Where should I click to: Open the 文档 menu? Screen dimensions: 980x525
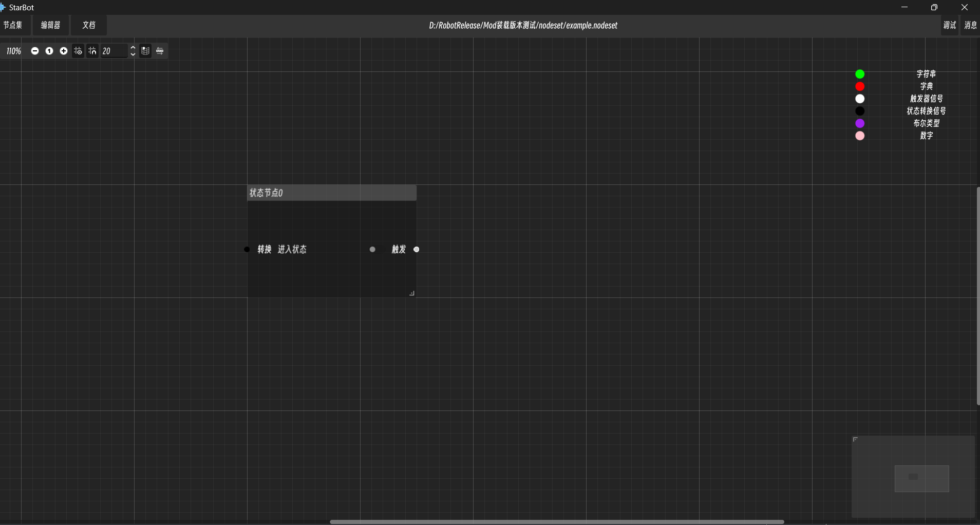(x=89, y=25)
